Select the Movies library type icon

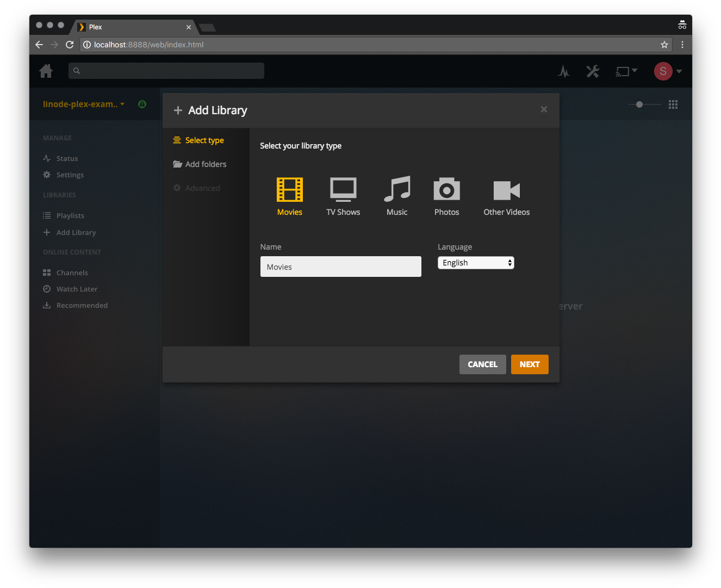click(x=289, y=190)
